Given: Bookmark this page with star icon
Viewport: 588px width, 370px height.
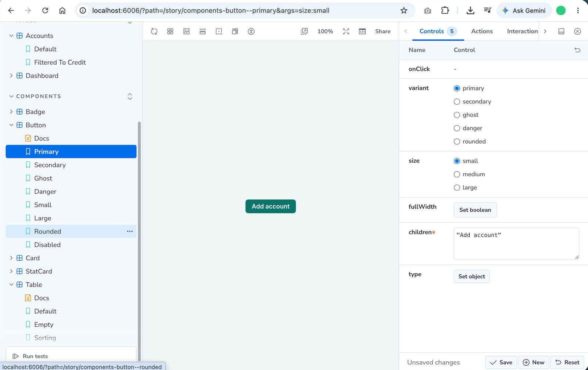Looking at the screenshot, I should click(x=404, y=10).
